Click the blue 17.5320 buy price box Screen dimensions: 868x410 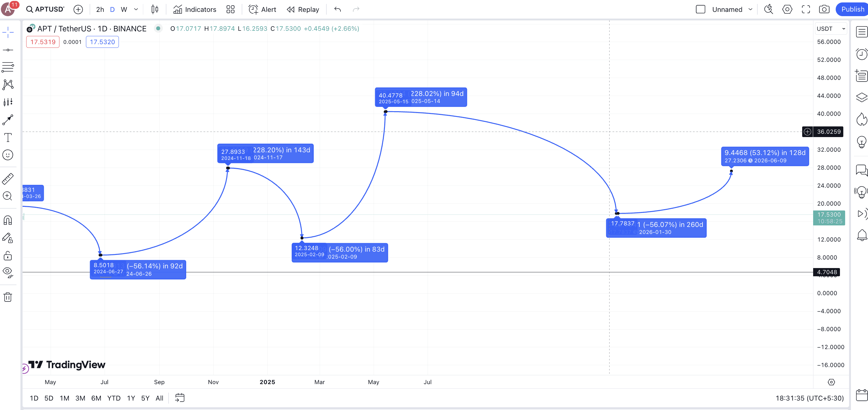click(102, 42)
